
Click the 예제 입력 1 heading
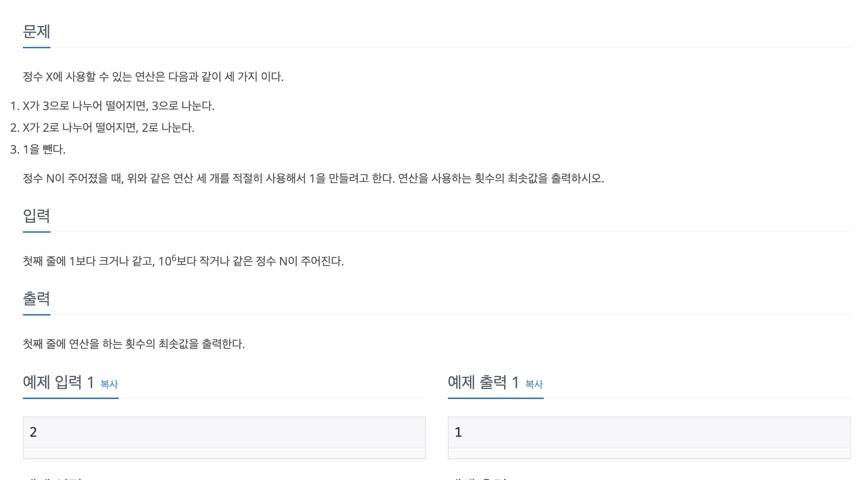58,382
